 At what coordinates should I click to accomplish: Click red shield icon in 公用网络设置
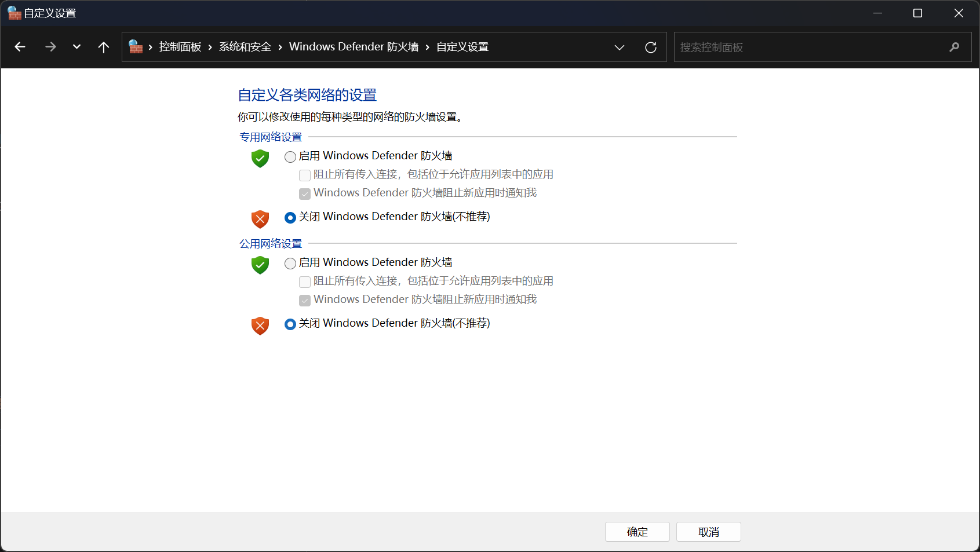pyautogui.click(x=260, y=326)
